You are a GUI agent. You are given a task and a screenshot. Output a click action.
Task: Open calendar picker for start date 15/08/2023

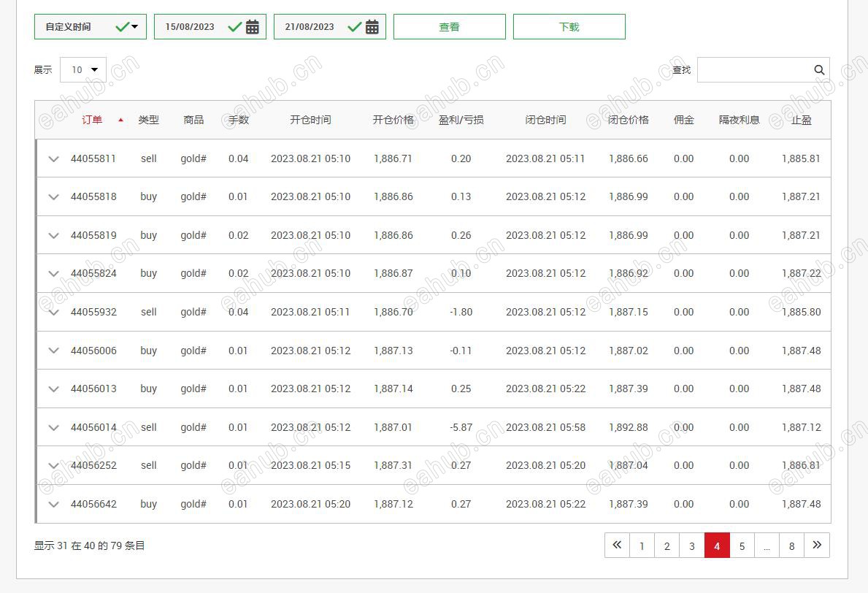pyautogui.click(x=253, y=26)
